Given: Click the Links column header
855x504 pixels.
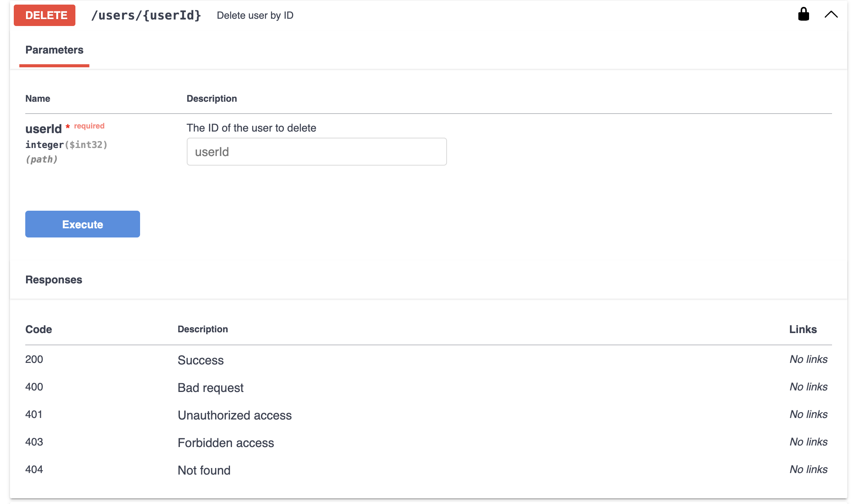Looking at the screenshot, I should click(x=803, y=329).
